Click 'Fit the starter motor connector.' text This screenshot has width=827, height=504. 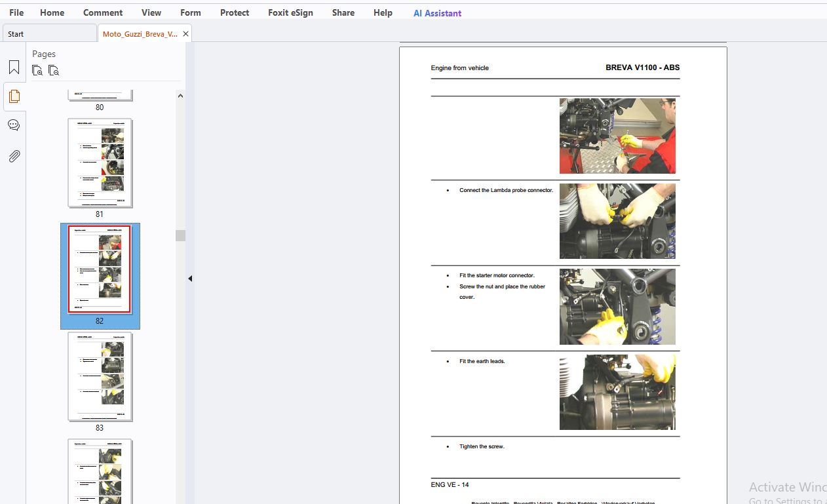pos(497,275)
